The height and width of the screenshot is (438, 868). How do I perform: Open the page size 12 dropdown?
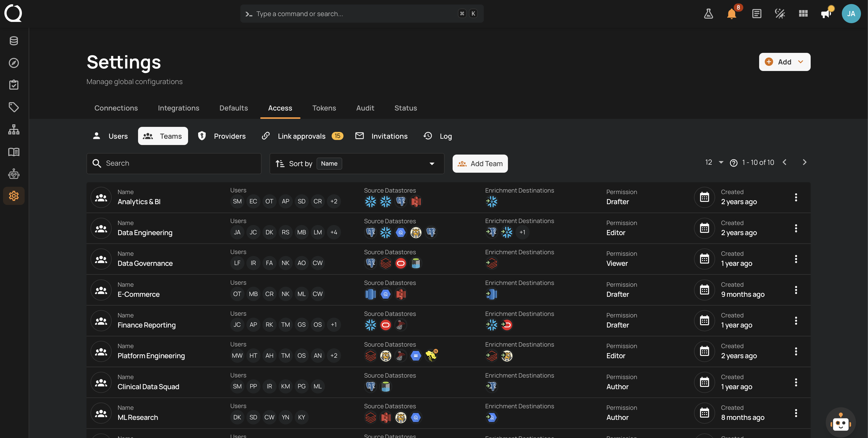714,162
